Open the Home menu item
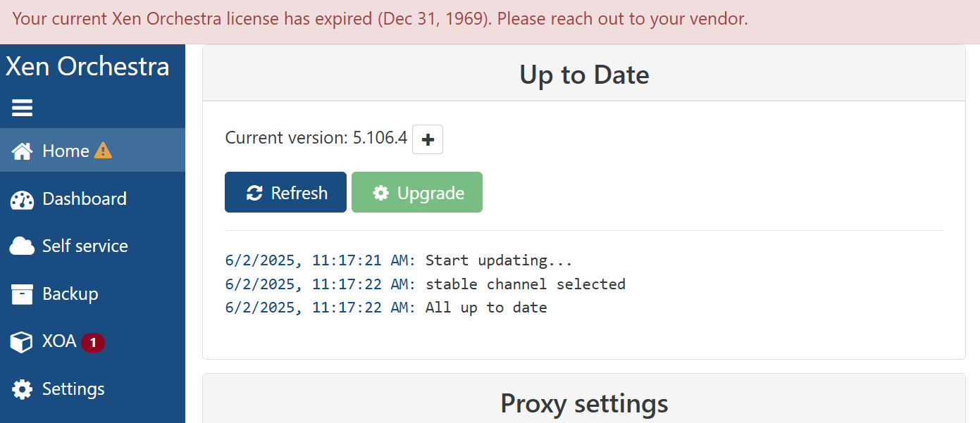This screenshot has height=423, width=980. click(92, 150)
